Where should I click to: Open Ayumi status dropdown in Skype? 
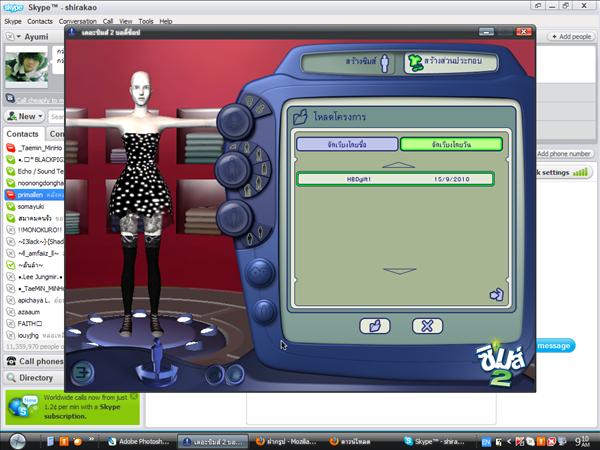pyautogui.click(x=13, y=37)
